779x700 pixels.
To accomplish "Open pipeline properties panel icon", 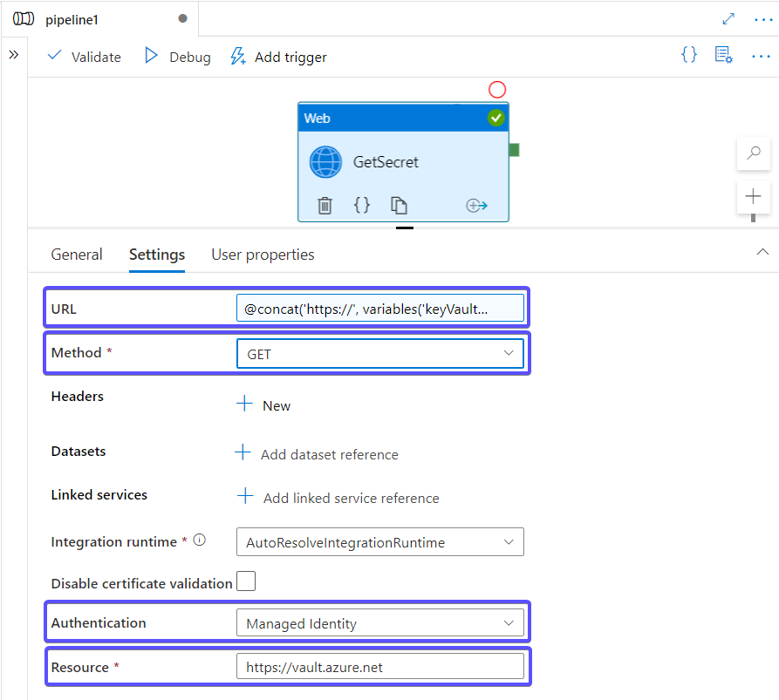I will coord(723,56).
